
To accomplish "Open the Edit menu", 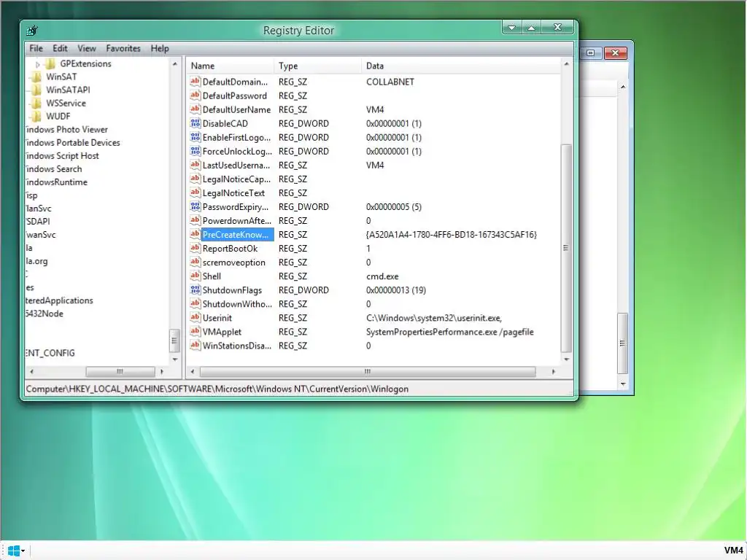I will tap(60, 48).
